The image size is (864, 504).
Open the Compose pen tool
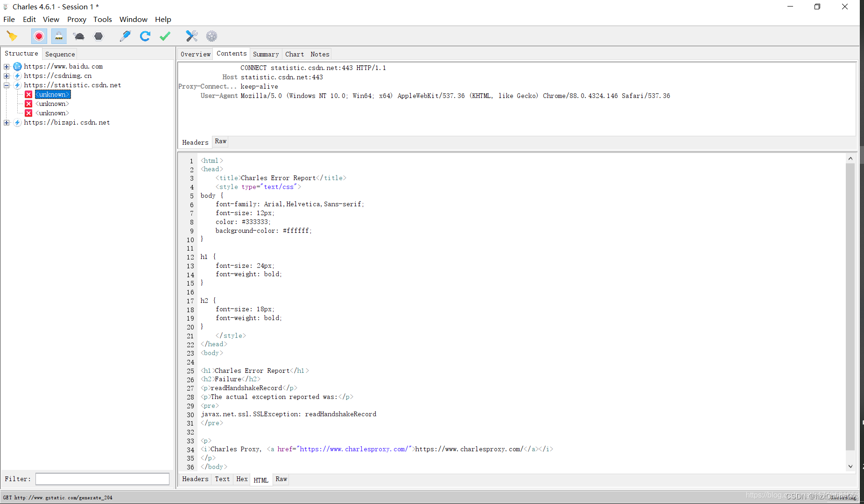[x=125, y=36]
